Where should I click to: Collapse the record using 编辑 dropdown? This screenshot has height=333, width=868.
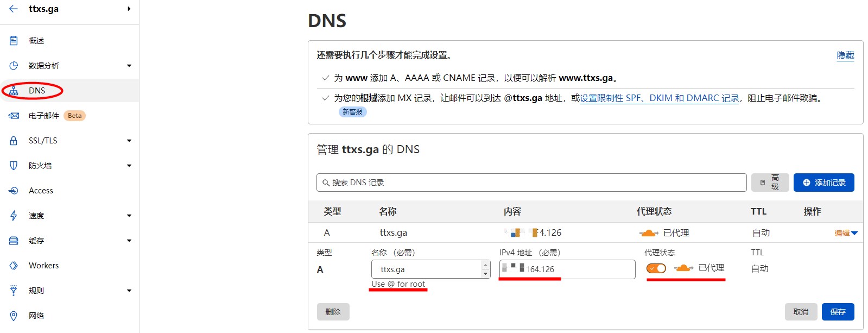coord(846,233)
